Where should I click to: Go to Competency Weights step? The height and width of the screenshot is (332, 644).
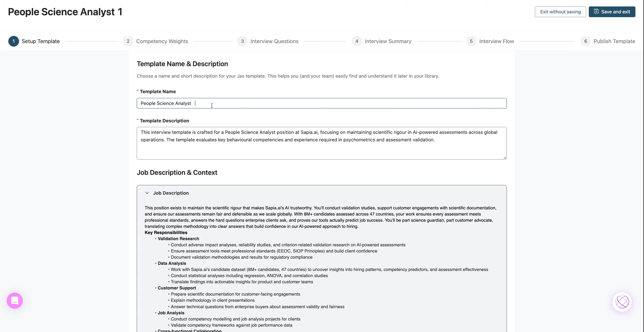point(162,41)
